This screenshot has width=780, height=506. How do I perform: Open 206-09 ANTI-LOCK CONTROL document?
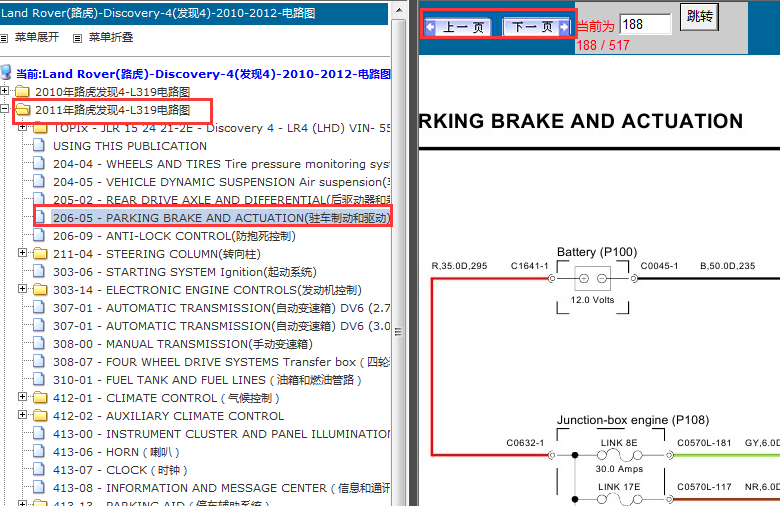pos(174,236)
